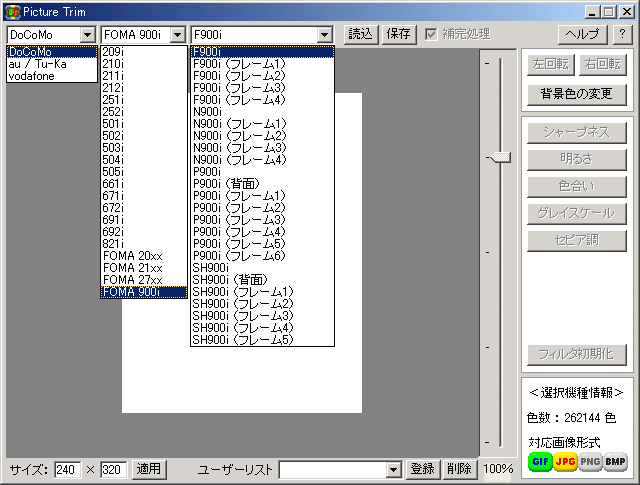Click the 適用 apply button

[x=149, y=469]
